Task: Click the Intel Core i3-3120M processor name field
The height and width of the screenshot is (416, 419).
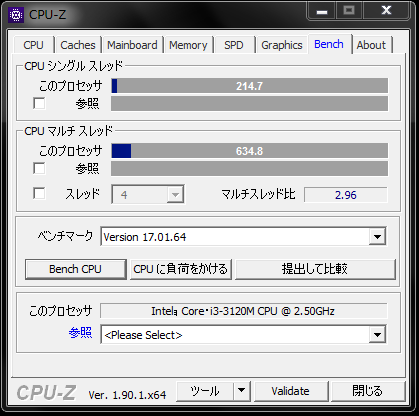Action: coord(243,311)
